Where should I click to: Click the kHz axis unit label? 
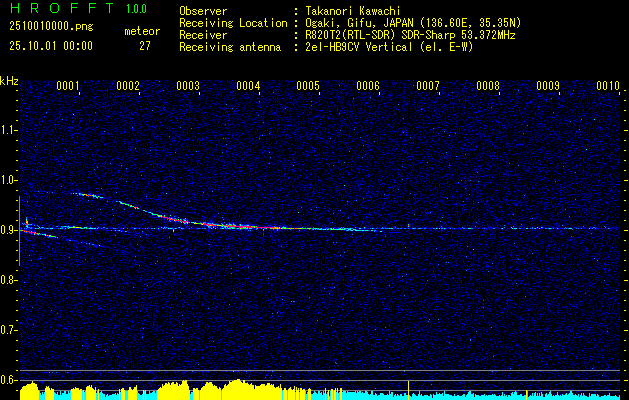(x=9, y=80)
